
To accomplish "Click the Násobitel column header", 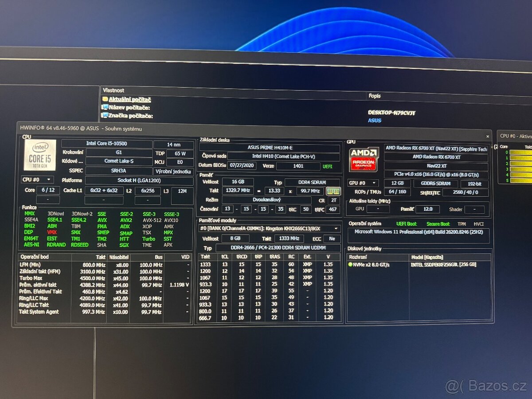I will (x=119, y=257).
